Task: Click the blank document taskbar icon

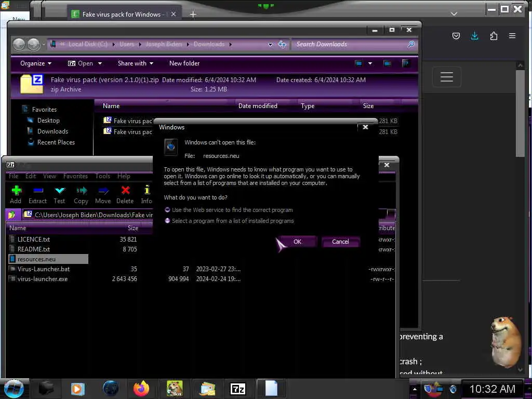Action: tap(271, 389)
